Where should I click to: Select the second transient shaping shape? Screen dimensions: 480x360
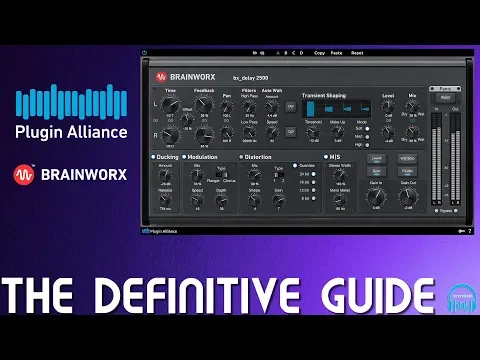[329, 109]
